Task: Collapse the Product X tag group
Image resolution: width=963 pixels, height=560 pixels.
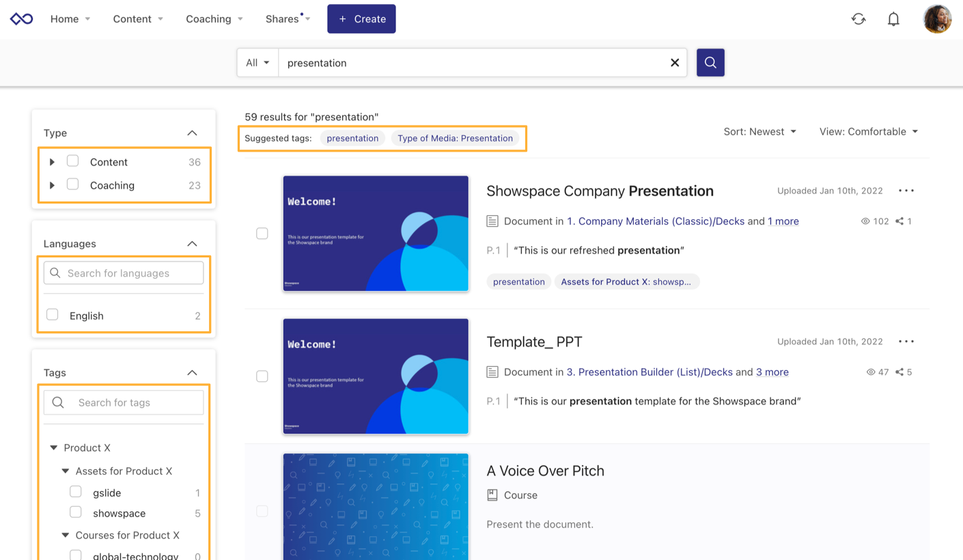Action: (54, 448)
